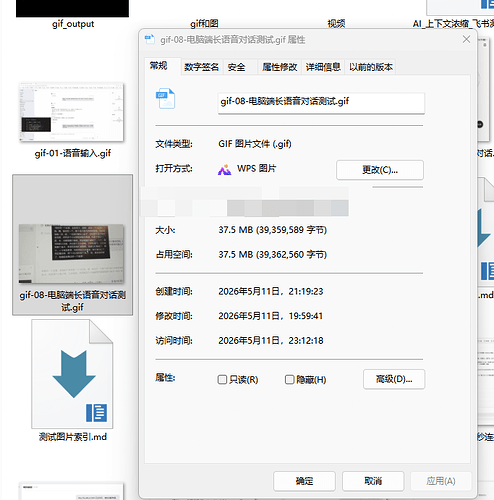The height and width of the screenshot is (500, 494).
Task: Select the gif-01-语音输入.gif thumbnail
Action: [x=71, y=112]
